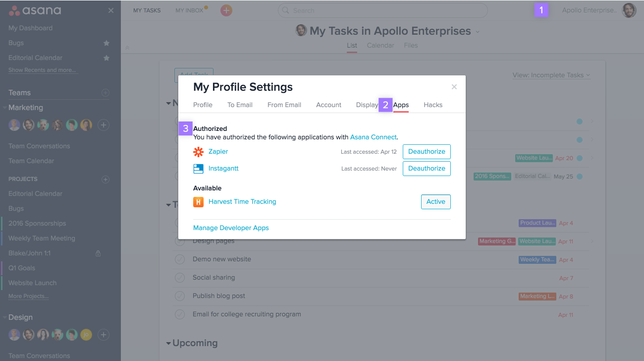
Task: Open the Website Launch project in the sidebar
Action: point(32,283)
